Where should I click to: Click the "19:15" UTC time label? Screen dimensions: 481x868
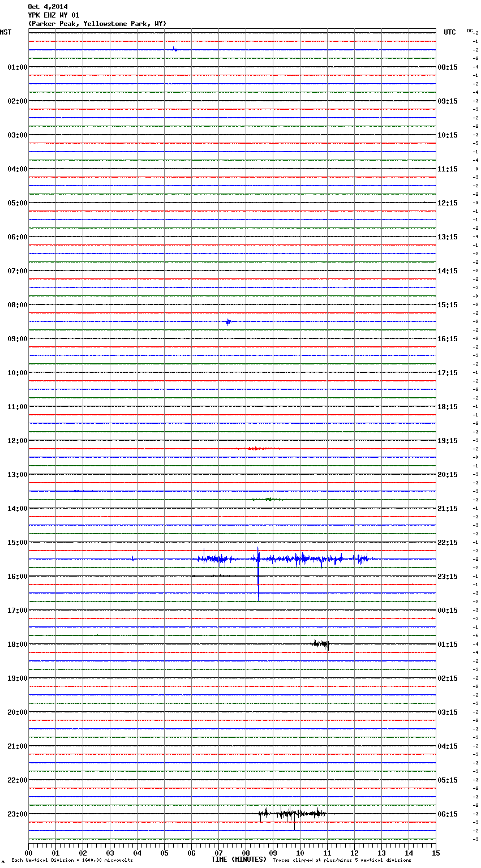click(x=448, y=441)
